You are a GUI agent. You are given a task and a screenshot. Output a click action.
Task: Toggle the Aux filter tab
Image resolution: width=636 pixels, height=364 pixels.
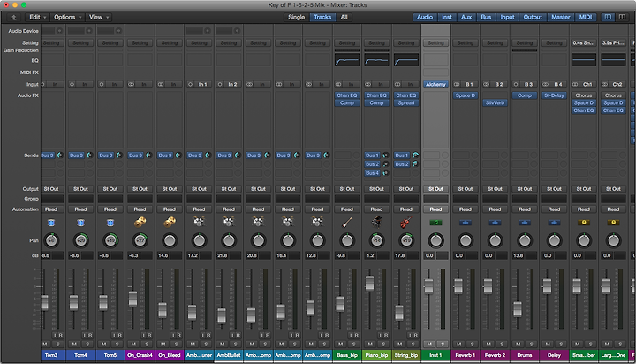click(466, 17)
